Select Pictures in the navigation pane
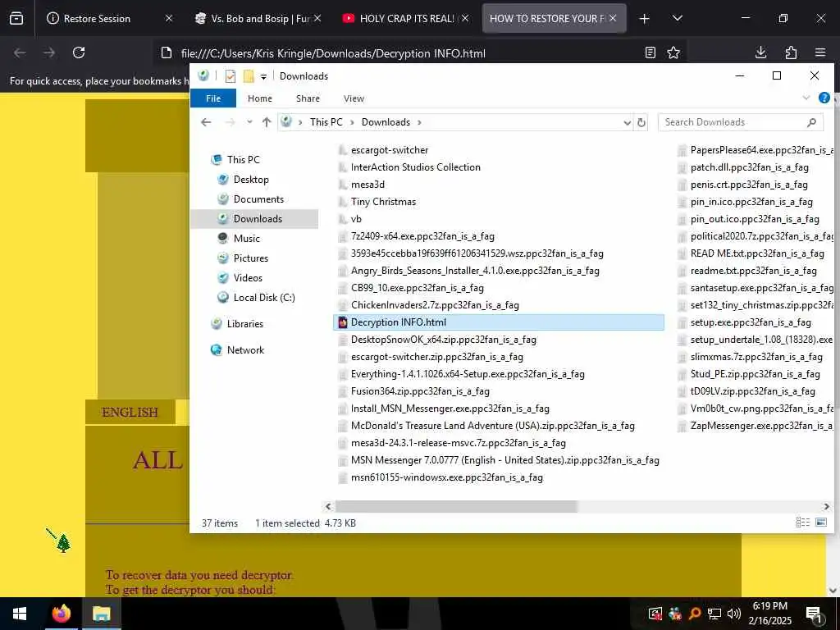Image resolution: width=840 pixels, height=630 pixels. pyautogui.click(x=251, y=258)
